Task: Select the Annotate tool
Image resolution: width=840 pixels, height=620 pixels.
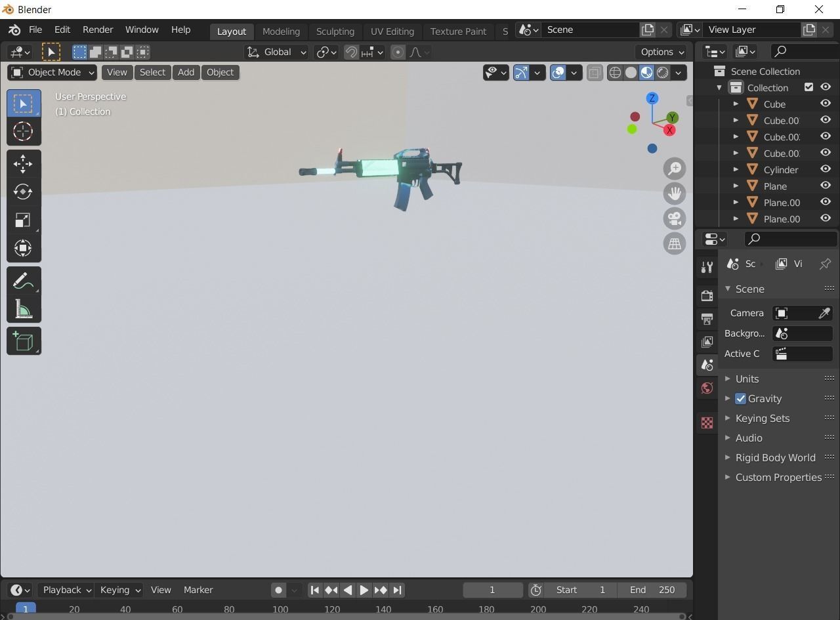Action: point(23,280)
